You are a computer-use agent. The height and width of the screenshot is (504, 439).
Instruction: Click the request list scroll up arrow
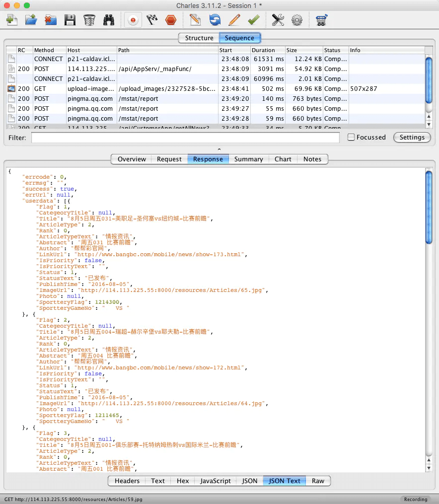[429, 116]
